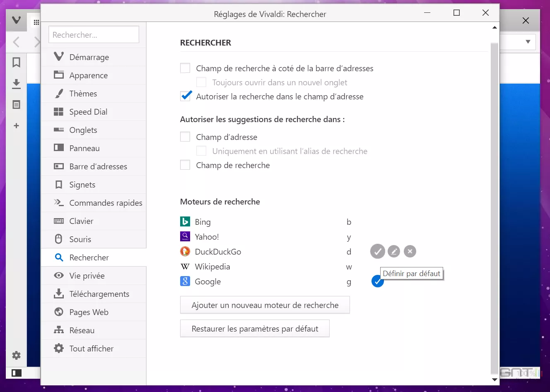The width and height of the screenshot is (550, 392).
Task: Click the add web panel plus icon
Action: point(16,125)
